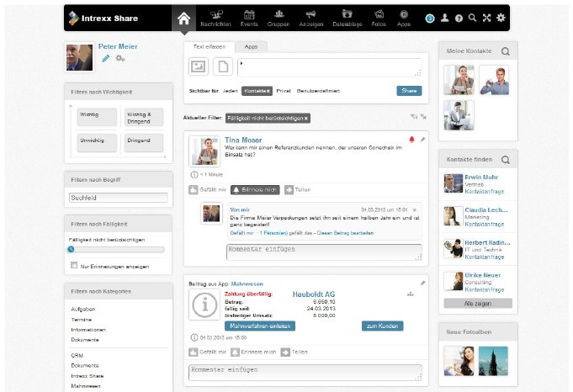The image size is (573, 392).
Task: Delete the Von mir comment with x
Action: 415,210
